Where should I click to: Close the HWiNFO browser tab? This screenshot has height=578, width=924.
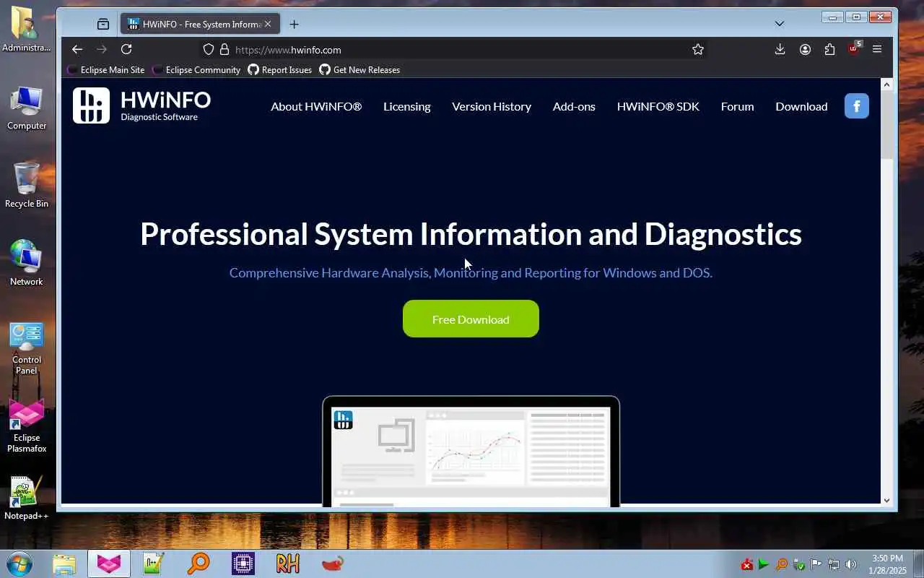pyautogui.click(x=268, y=24)
